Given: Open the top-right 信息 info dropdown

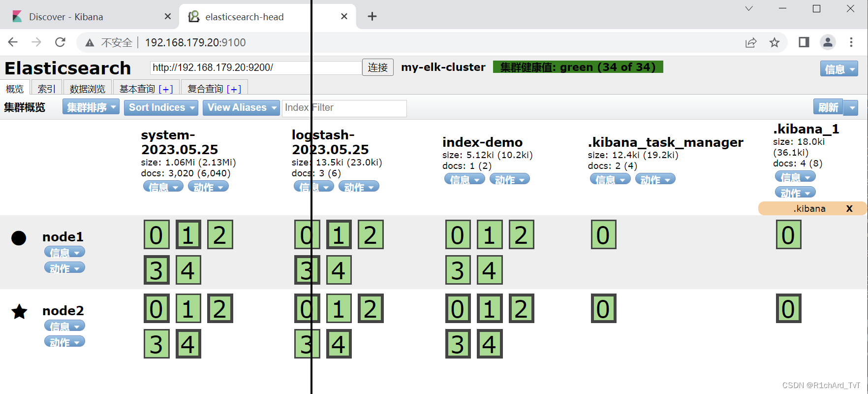Looking at the screenshot, I should click(x=839, y=69).
